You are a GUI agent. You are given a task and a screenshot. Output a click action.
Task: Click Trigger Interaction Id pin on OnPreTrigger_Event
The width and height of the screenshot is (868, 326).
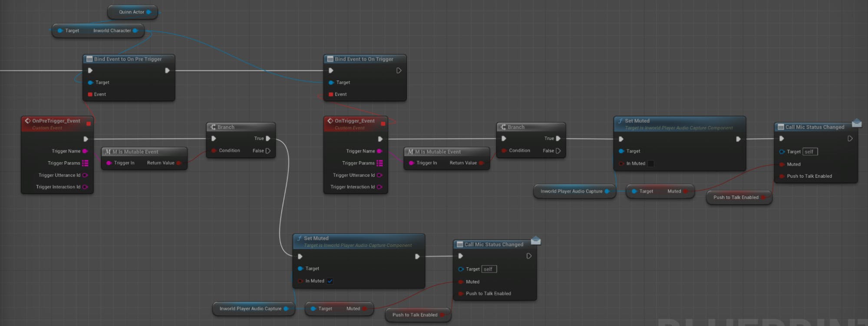point(85,187)
